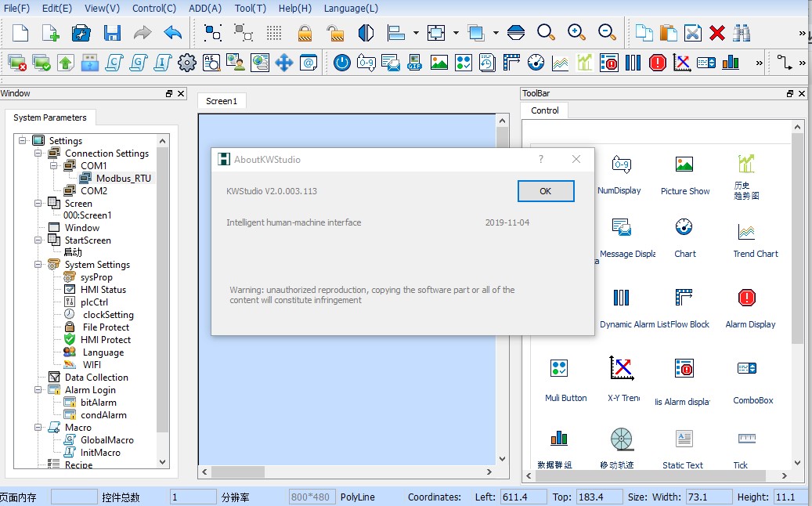Select the Flow Block control icon

(684, 298)
